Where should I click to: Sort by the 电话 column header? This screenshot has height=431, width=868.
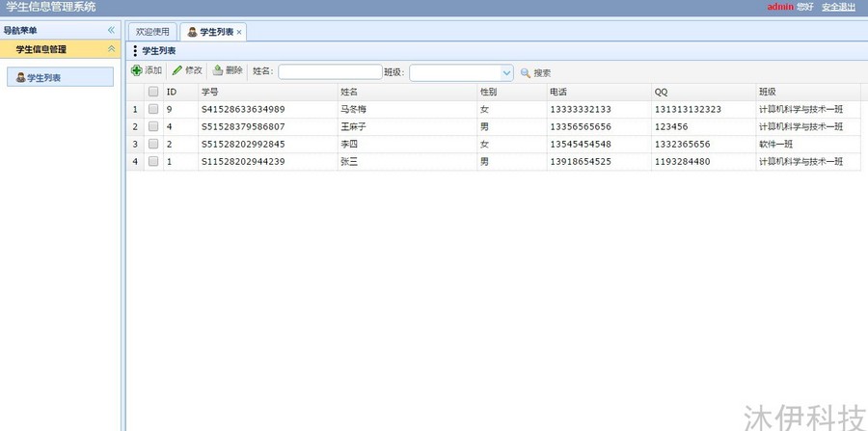(x=599, y=92)
